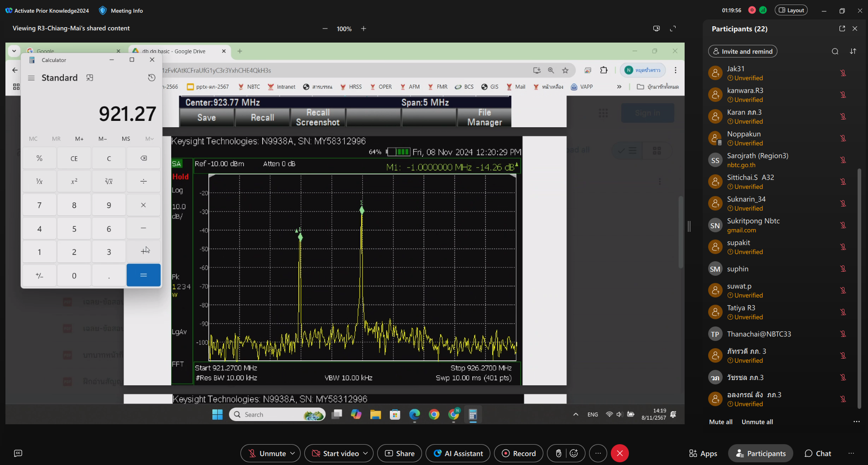The height and width of the screenshot is (465, 868).
Task: Open the NBTC bookmark
Action: [249, 86]
